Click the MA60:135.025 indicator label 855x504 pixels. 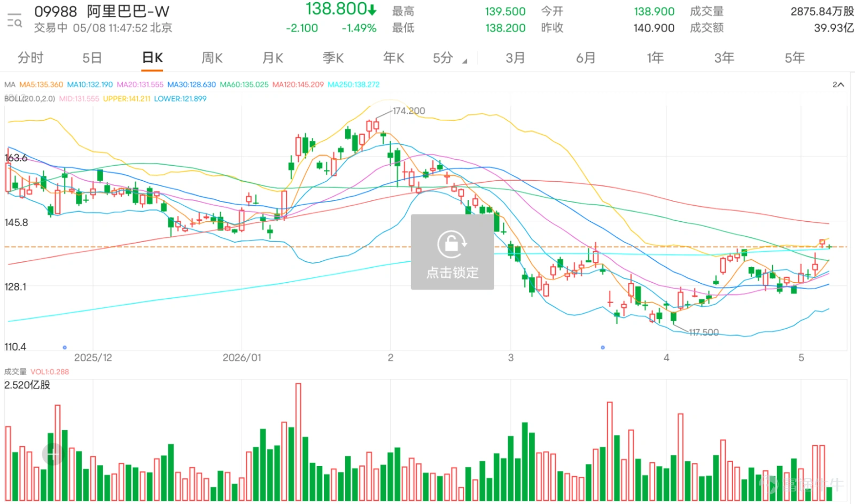pos(244,84)
